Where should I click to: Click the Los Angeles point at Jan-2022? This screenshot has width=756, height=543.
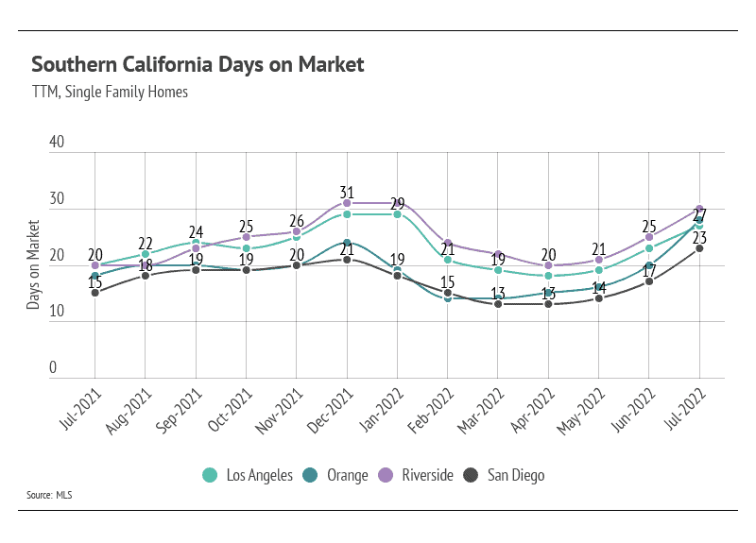pos(397,214)
